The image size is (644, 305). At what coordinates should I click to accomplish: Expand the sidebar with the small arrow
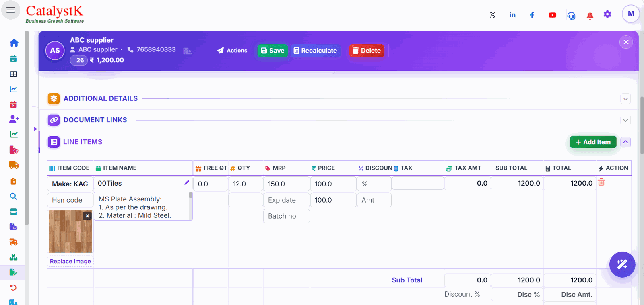point(35,129)
